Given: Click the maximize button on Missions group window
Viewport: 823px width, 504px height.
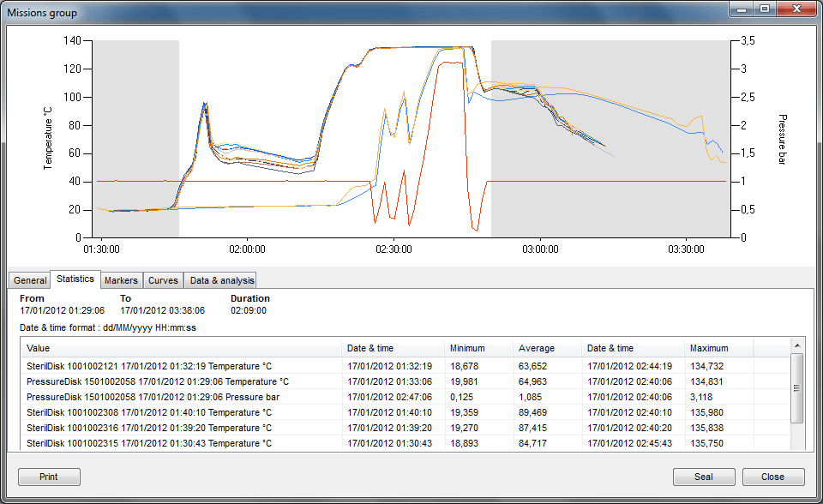Looking at the screenshot, I should [765, 9].
